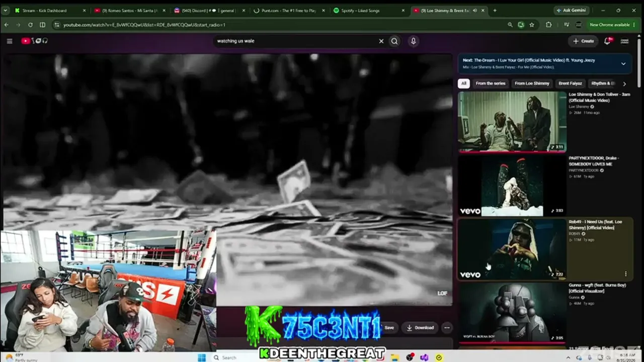Mute audio on the Loe Shimmy tab
Image resolution: width=644 pixels, height=362 pixels.
(x=474, y=10)
